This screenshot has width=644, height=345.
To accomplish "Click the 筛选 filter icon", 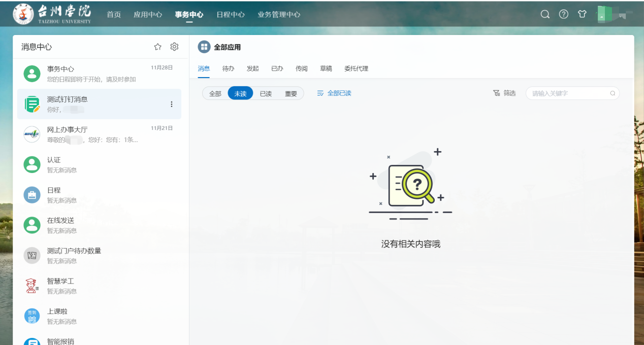I will click(x=496, y=93).
